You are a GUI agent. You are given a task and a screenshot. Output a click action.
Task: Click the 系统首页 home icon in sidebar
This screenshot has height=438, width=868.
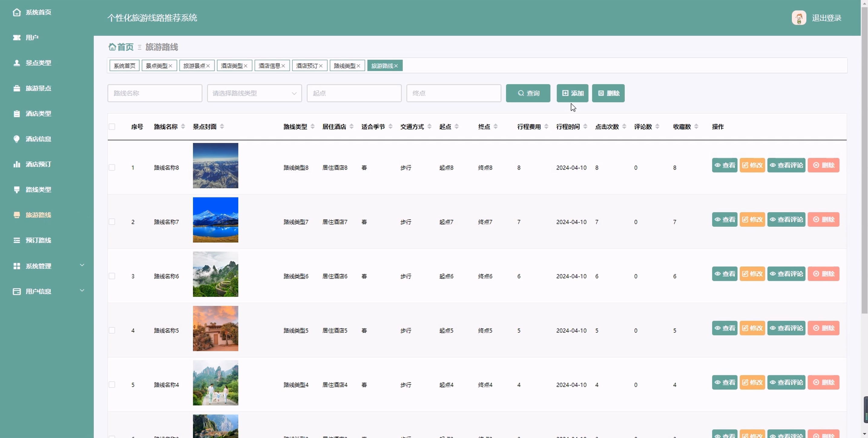tap(17, 12)
